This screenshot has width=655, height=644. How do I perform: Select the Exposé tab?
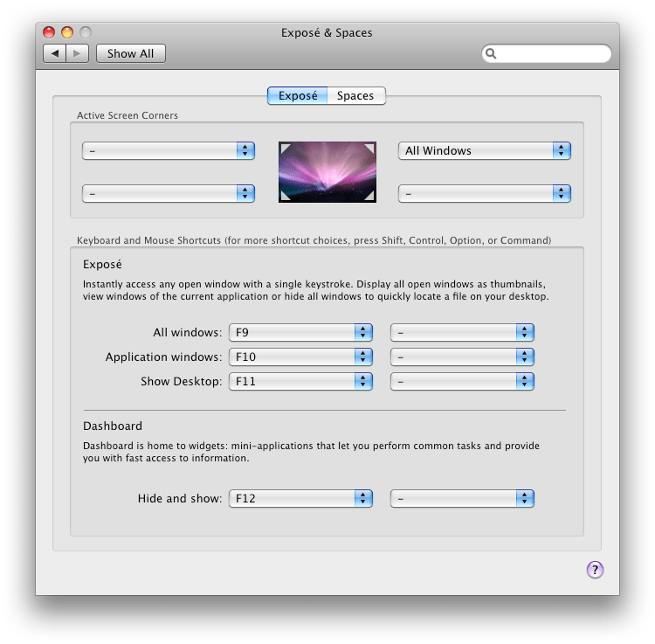pyautogui.click(x=298, y=96)
